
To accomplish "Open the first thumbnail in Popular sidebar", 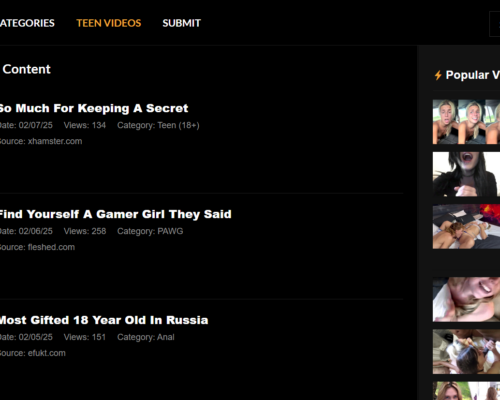I will [466, 122].
